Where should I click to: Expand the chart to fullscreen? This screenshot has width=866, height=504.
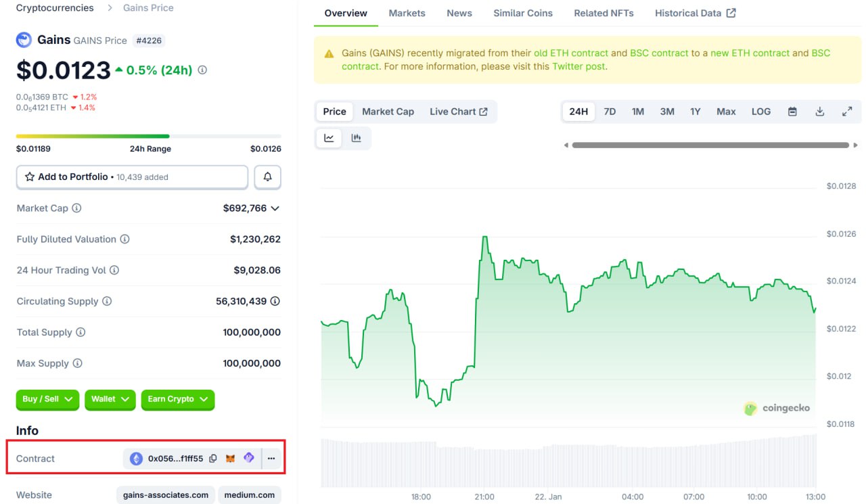(x=846, y=112)
